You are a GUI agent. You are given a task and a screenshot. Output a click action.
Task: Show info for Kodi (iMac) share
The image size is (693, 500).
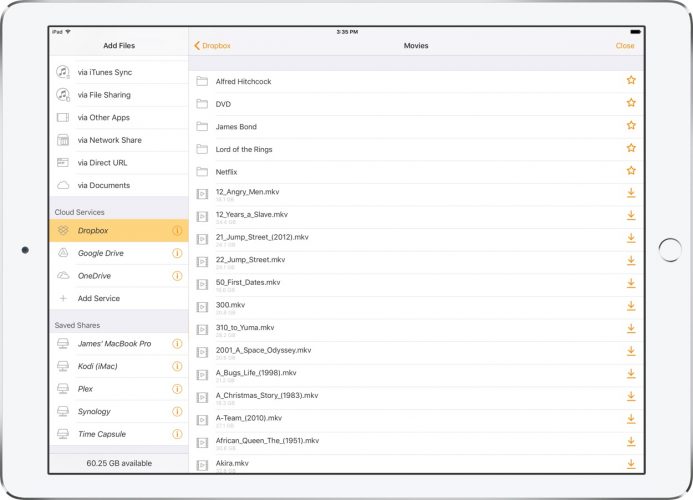[177, 366]
